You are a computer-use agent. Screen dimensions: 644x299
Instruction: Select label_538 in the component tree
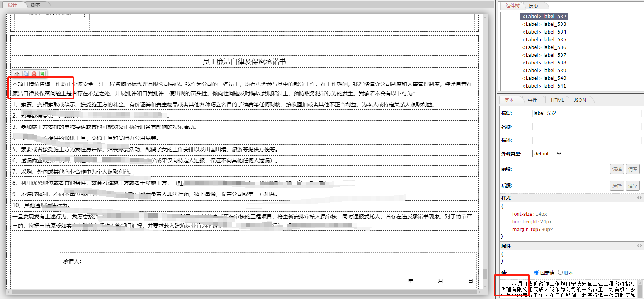[544, 63]
